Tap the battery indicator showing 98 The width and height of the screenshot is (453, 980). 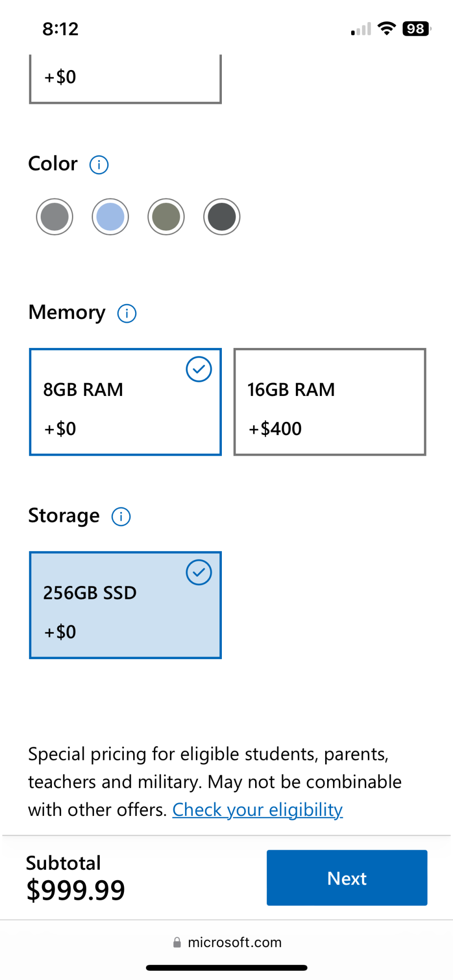[417, 28]
